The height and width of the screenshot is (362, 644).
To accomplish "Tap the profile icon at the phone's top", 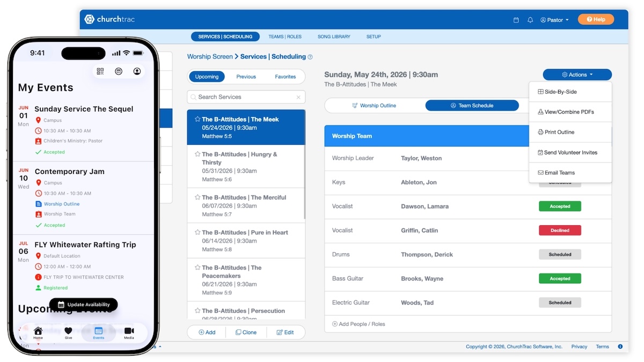I will point(137,71).
